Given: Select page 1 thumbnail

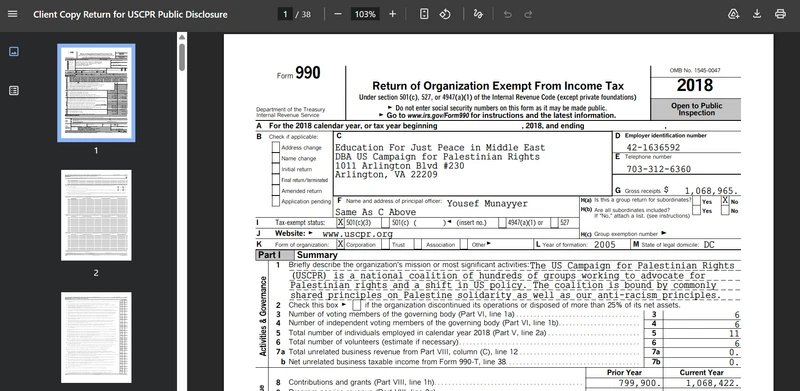Looking at the screenshot, I should (x=96, y=92).
